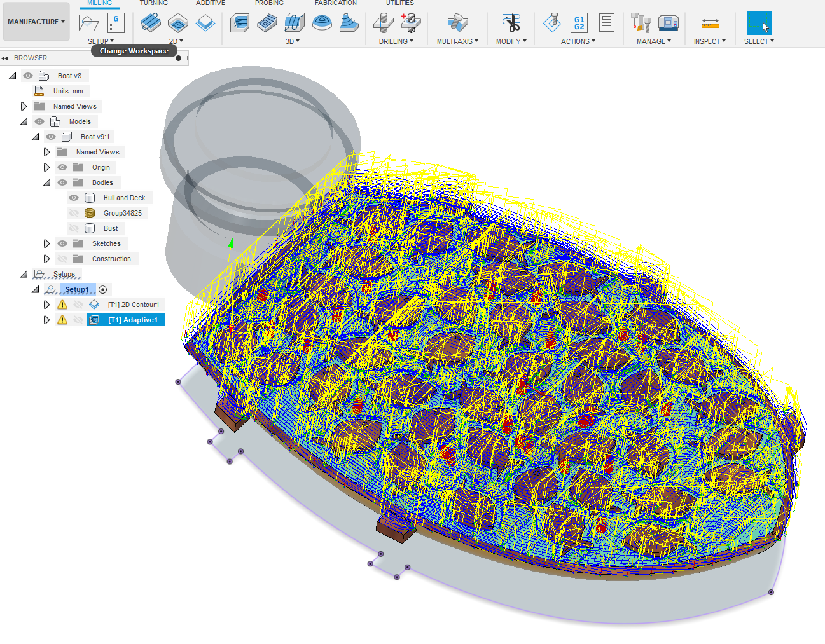
Task: Open the 2D dropdown menu
Action: point(176,41)
